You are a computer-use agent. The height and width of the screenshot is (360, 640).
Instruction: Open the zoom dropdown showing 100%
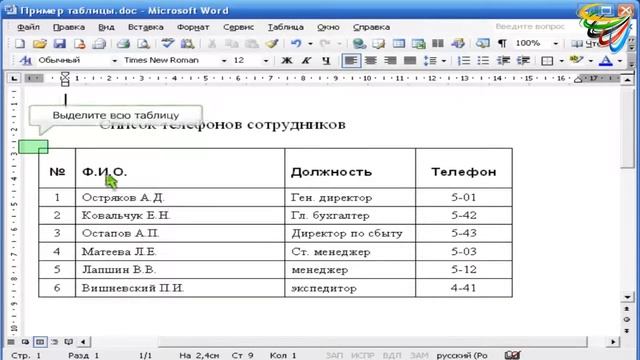tap(556, 43)
